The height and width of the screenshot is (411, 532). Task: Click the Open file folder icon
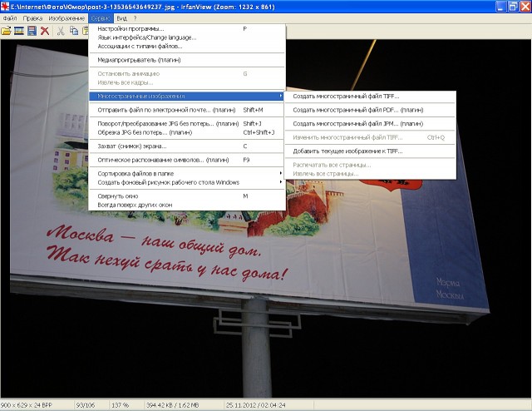pyautogui.click(x=6, y=31)
